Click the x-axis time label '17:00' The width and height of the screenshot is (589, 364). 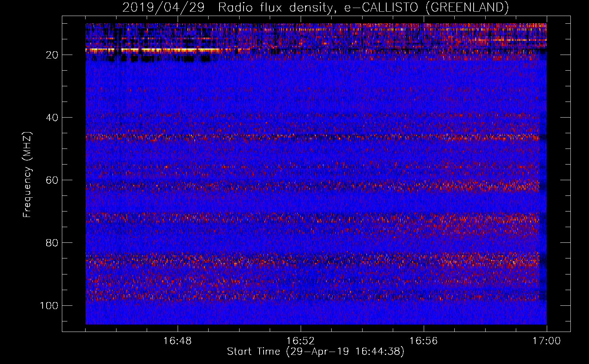[547, 341]
